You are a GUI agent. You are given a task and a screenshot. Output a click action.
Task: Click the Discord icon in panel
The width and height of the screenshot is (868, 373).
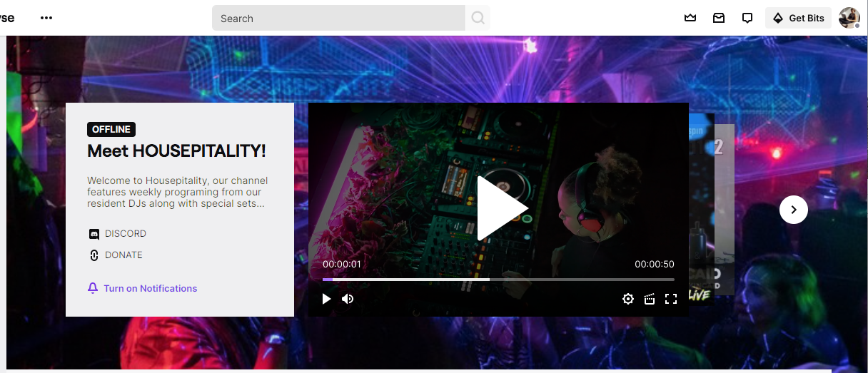(94, 234)
